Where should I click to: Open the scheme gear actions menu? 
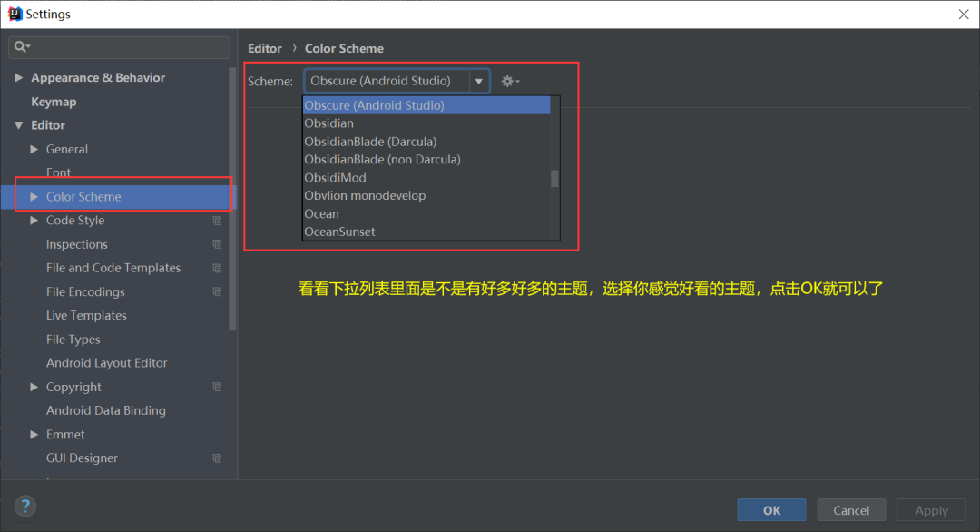click(x=510, y=82)
